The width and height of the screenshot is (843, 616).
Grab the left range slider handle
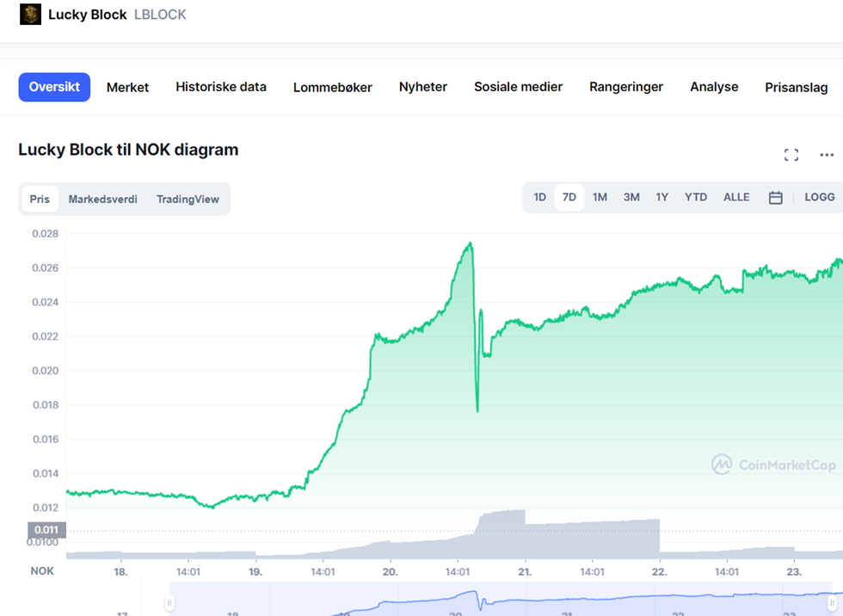click(x=169, y=602)
